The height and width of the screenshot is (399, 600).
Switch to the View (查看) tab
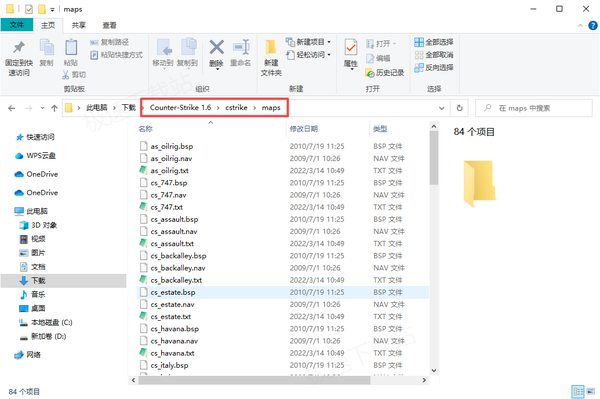click(x=109, y=25)
